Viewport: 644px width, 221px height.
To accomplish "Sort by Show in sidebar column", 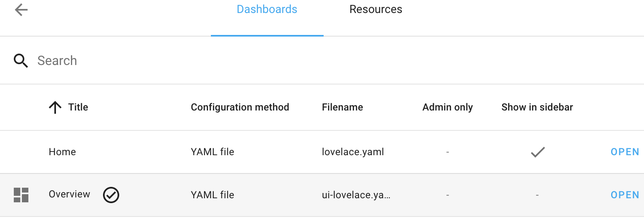I will click(x=537, y=107).
